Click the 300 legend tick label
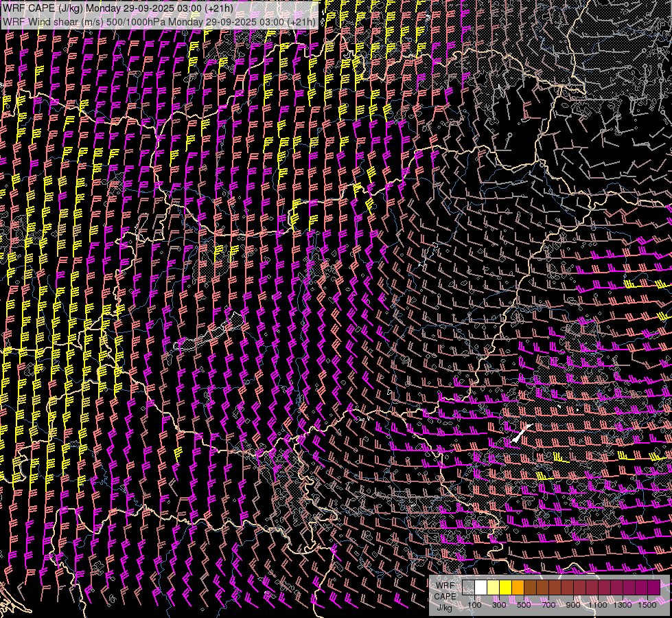The height and width of the screenshot is (618, 672). (x=499, y=605)
